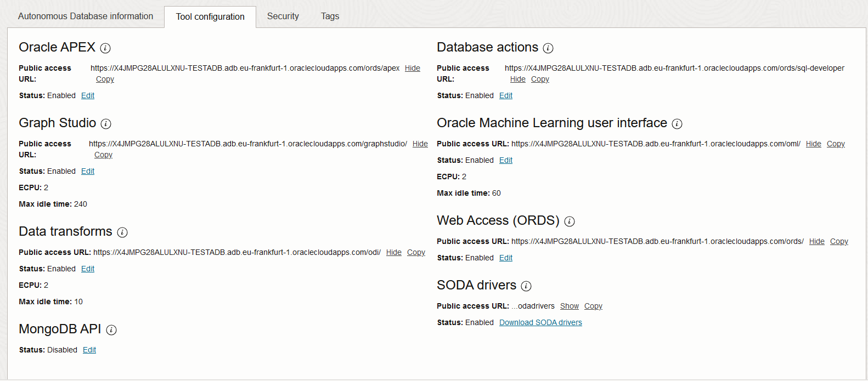Edit the Data transforms status

click(88, 269)
